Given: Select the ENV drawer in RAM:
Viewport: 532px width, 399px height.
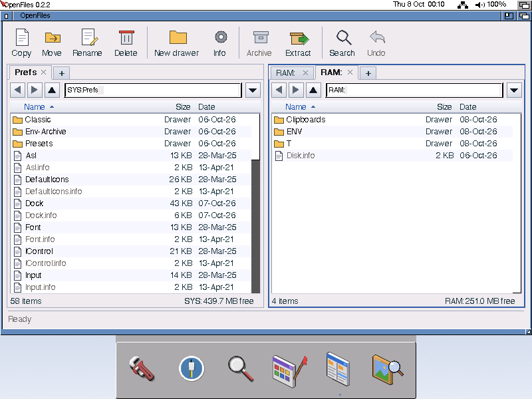Looking at the screenshot, I should [x=392, y=132].
